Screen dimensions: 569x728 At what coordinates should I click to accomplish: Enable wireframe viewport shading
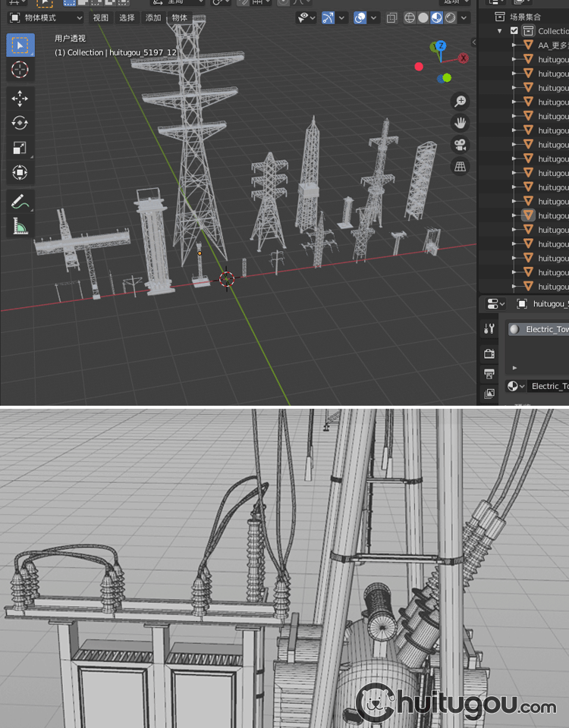[410, 17]
